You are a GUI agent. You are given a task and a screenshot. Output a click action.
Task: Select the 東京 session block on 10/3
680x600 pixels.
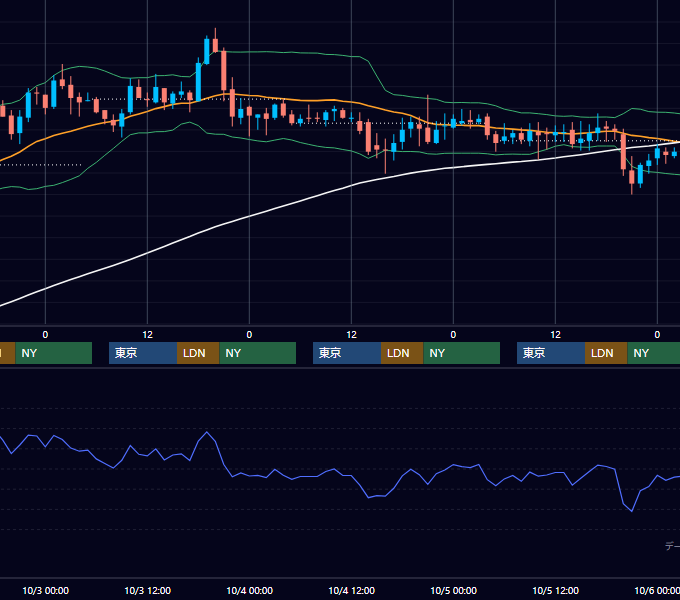coord(143,353)
